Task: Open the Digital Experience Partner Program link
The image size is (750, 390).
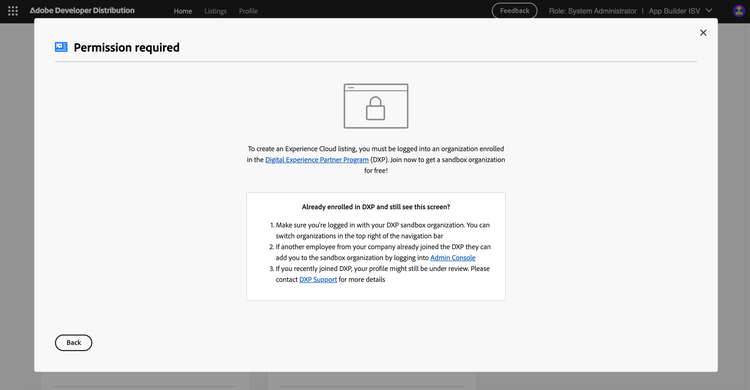Action: [317, 160]
